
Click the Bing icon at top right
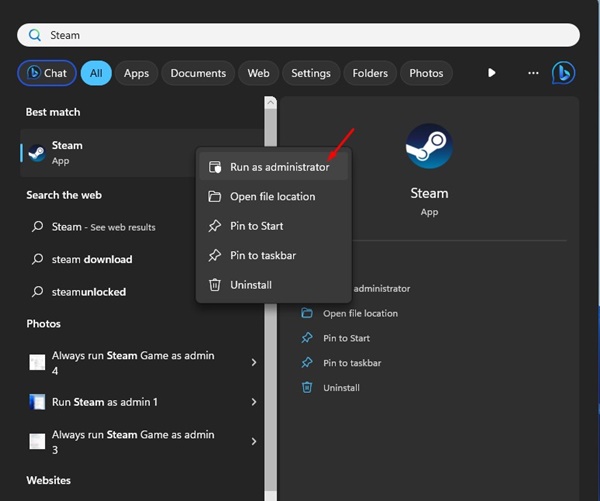[x=563, y=73]
